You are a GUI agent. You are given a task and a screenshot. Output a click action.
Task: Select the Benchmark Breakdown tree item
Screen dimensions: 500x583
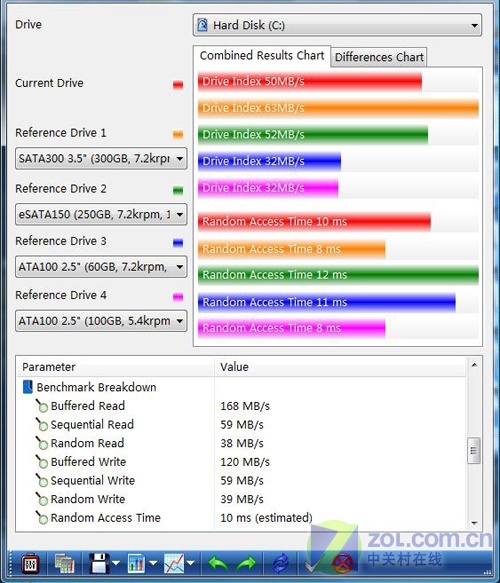96,387
